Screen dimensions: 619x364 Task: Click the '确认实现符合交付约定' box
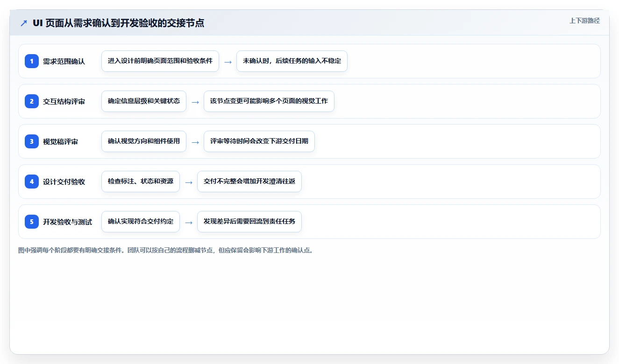click(141, 222)
